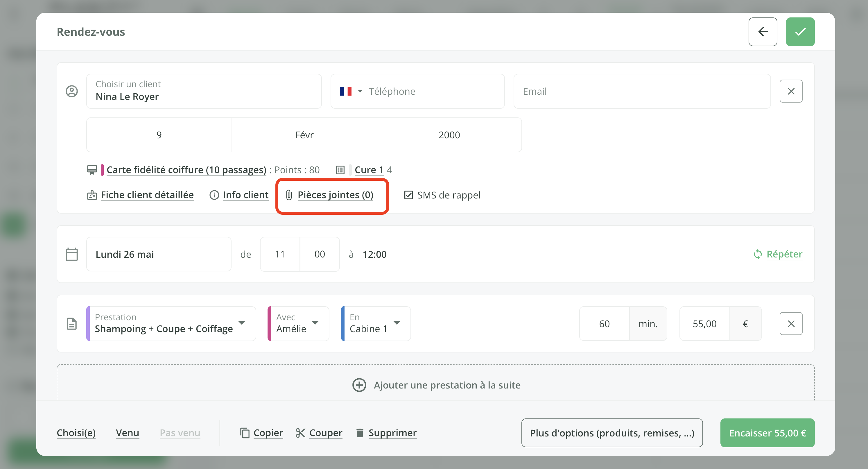Open the Fiche client détaillée link
Screen dimensions: 868x469
(x=147, y=195)
